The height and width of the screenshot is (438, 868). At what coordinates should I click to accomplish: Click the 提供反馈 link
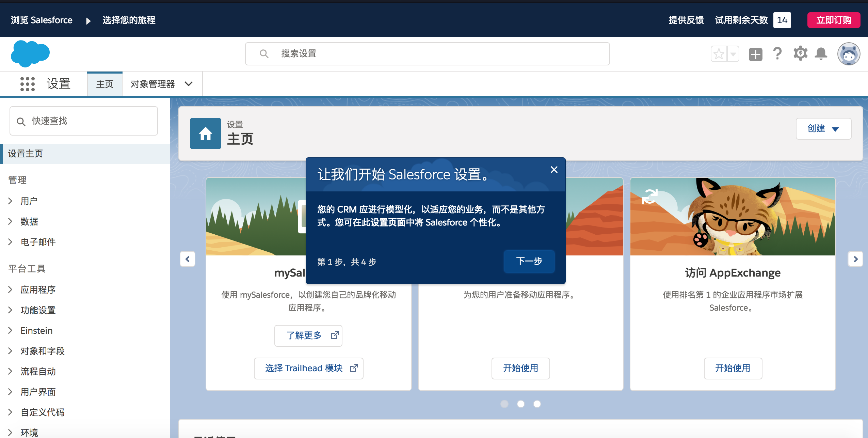[686, 20]
